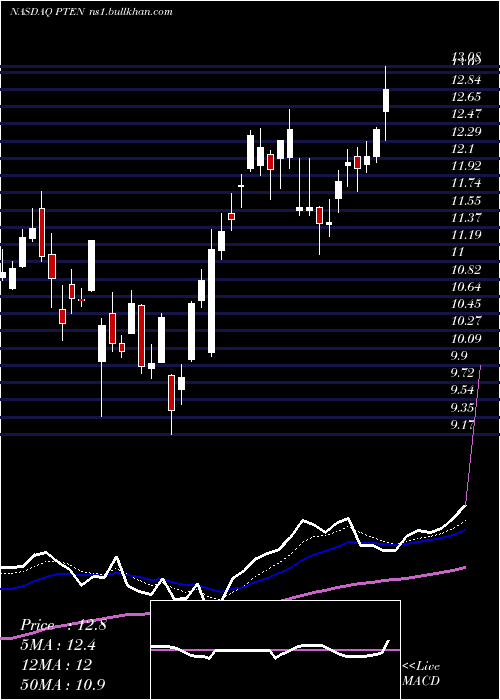Select the 9.72 price axis label
This screenshot has height=700, width=500.
(x=462, y=373)
